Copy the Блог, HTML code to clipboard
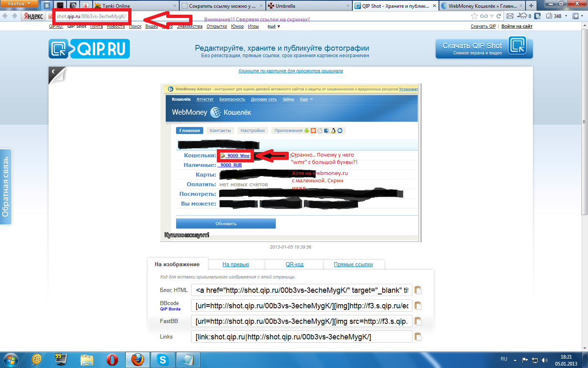 point(418,290)
